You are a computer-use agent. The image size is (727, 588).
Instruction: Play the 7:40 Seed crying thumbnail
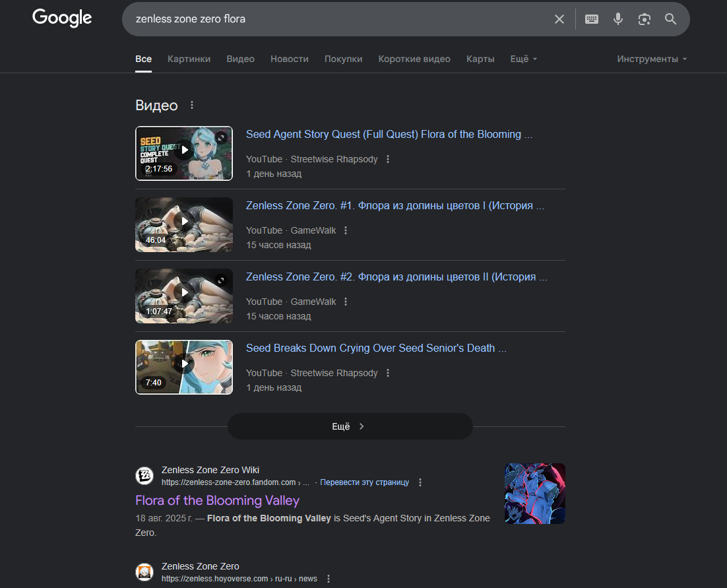184,368
